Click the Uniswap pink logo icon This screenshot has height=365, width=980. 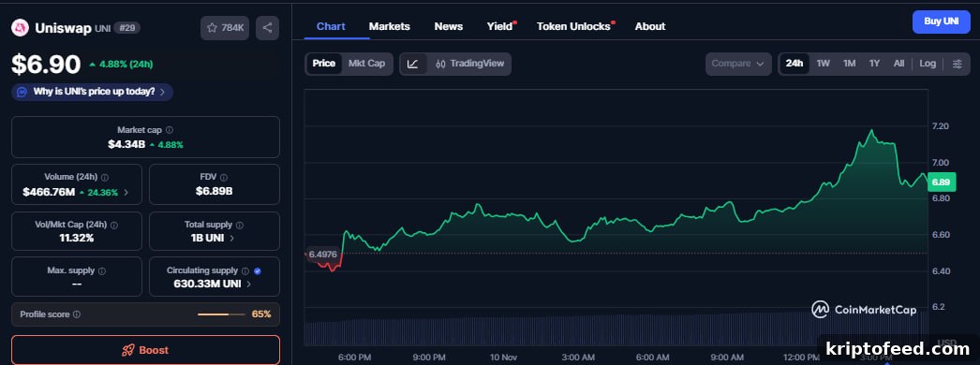tap(20, 27)
